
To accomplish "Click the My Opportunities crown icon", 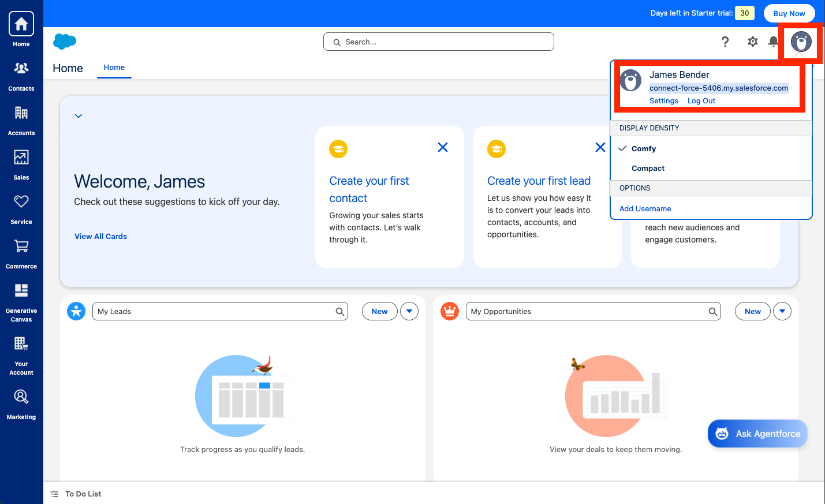I will (x=450, y=311).
